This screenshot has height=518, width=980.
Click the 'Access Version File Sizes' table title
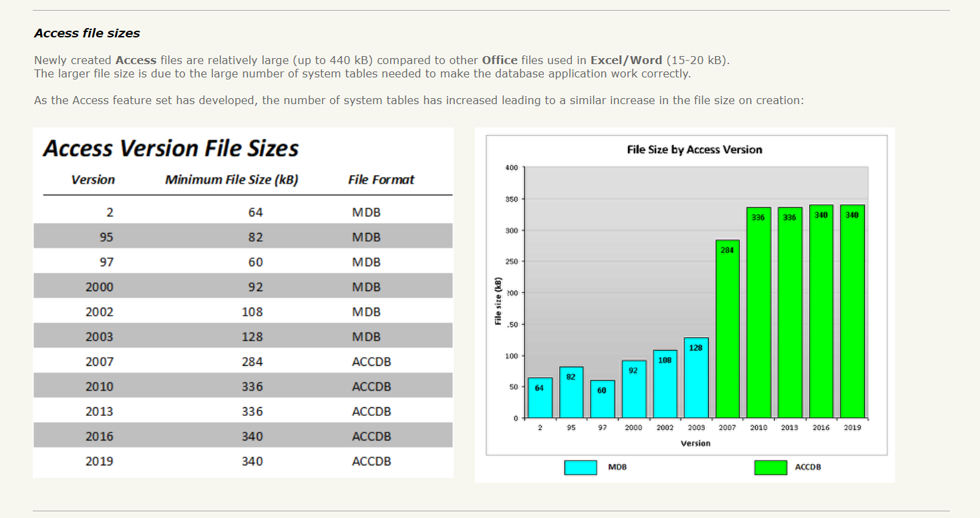point(171,148)
